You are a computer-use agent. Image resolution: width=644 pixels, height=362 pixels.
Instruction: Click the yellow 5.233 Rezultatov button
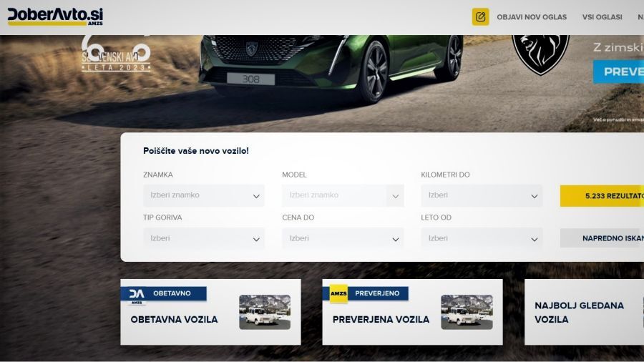pos(602,196)
